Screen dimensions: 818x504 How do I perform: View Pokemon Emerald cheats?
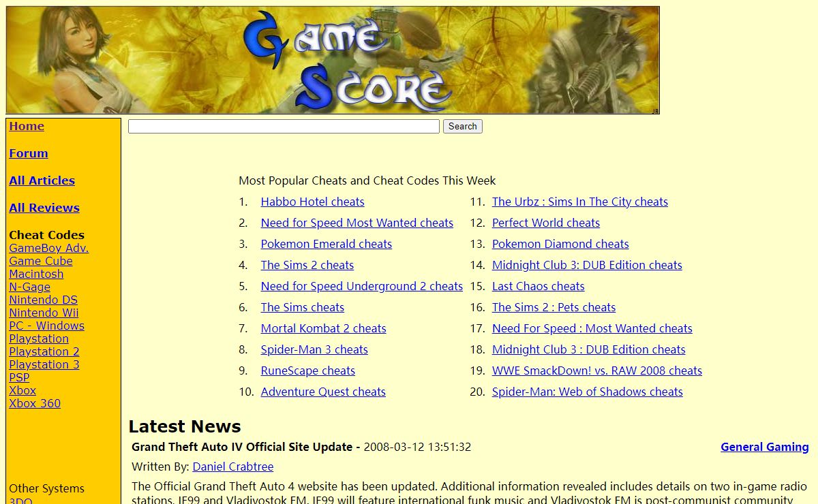327,244
